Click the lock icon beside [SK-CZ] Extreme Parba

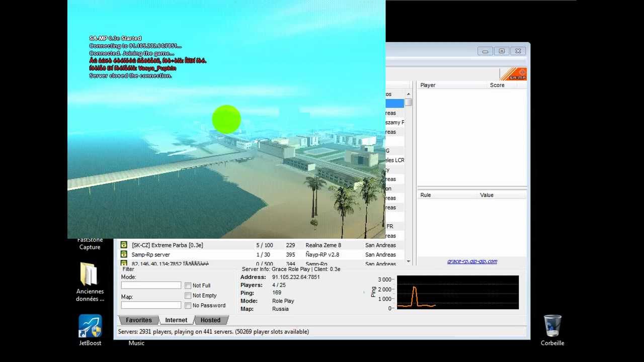[123, 245]
